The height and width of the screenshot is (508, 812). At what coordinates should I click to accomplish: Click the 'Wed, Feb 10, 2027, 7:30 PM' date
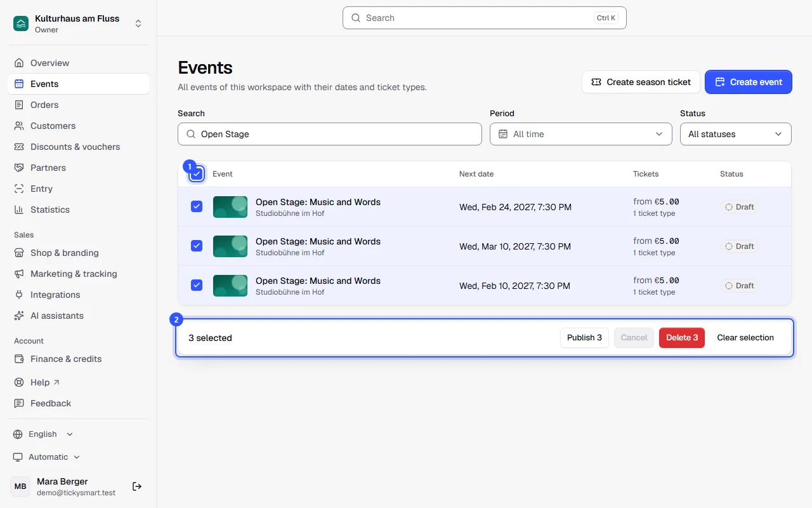coord(515,286)
